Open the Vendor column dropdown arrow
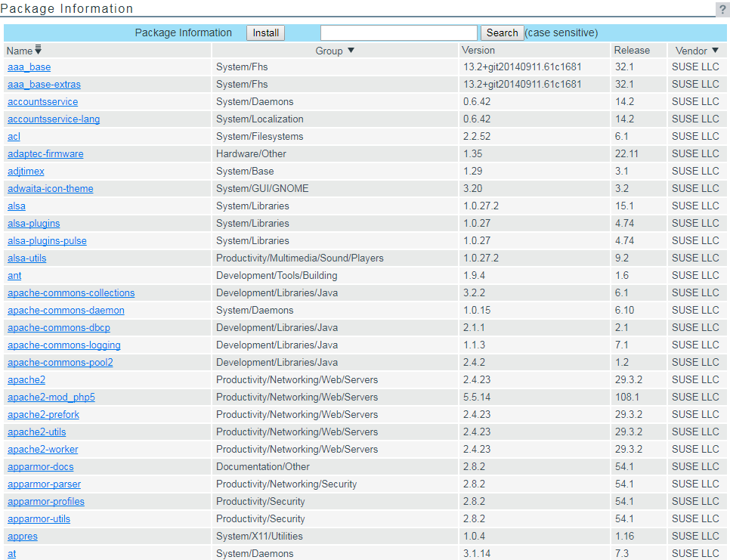 (715, 51)
